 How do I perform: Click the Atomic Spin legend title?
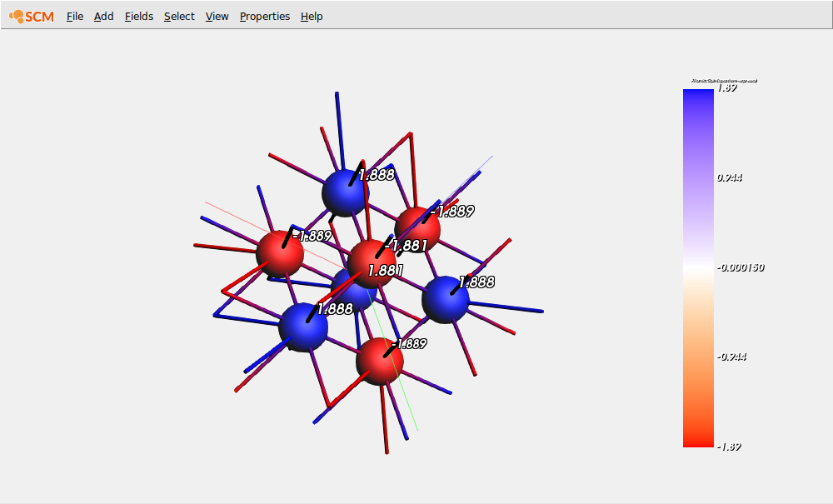[724, 81]
